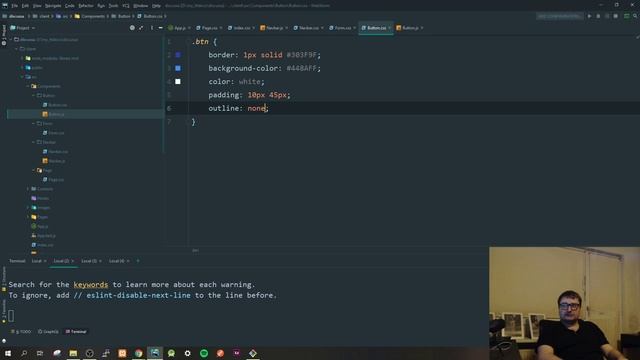The width and height of the screenshot is (640, 360).
Task: Click the border color swatch in the gutter
Action: [178, 55]
